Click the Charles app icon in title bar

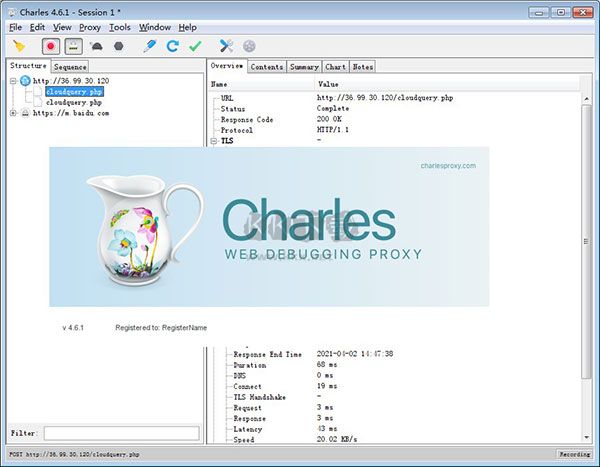[x=13, y=13]
